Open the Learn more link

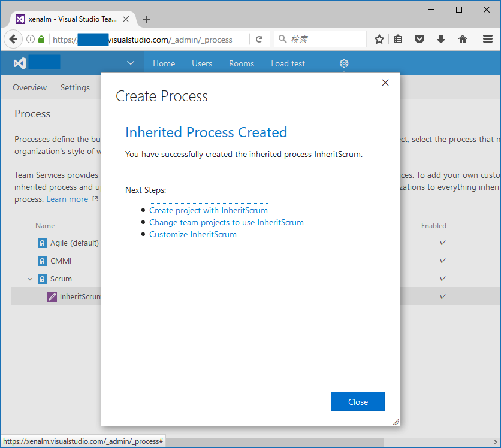click(67, 199)
